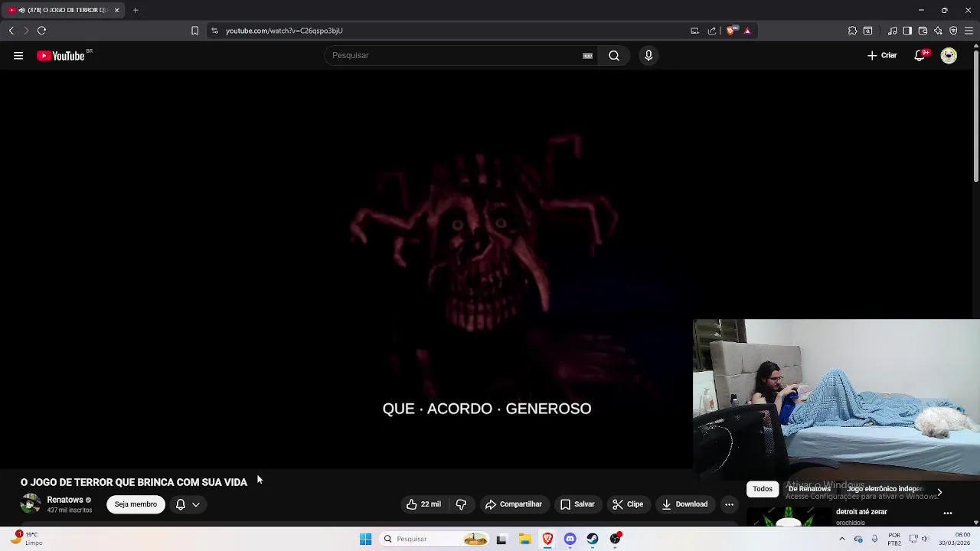Click the install/cast icon in address bar
The image size is (980, 551).
click(x=694, y=31)
